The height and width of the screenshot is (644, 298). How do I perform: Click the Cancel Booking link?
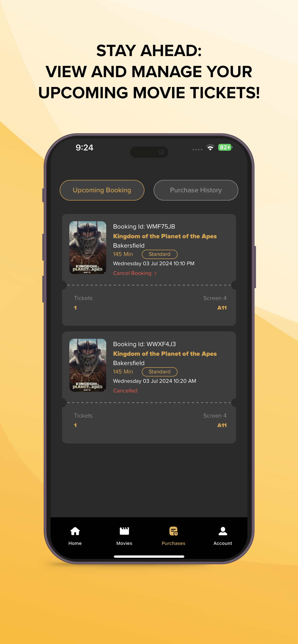click(132, 273)
